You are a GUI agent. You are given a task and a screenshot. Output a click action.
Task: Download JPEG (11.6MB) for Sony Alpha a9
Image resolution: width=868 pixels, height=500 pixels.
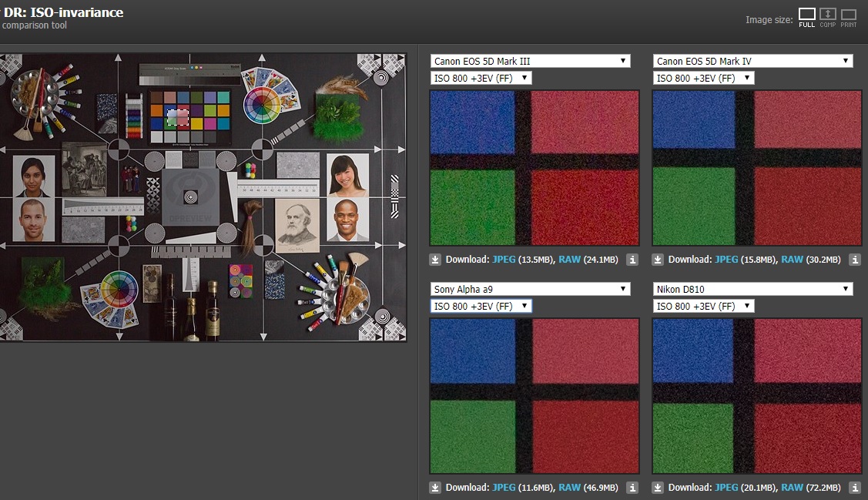(504, 488)
